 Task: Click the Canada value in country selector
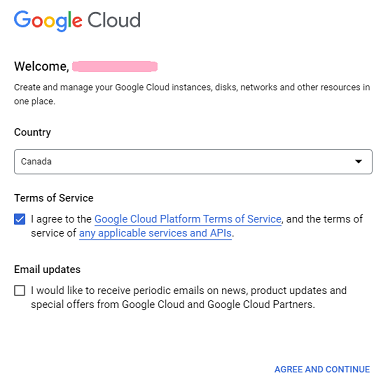click(36, 162)
